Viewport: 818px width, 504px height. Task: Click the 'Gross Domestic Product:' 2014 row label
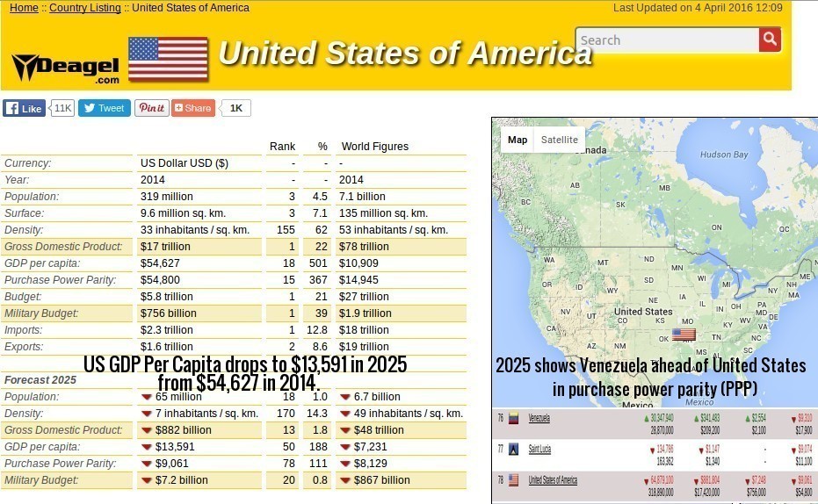pyautogui.click(x=63, y=247)
